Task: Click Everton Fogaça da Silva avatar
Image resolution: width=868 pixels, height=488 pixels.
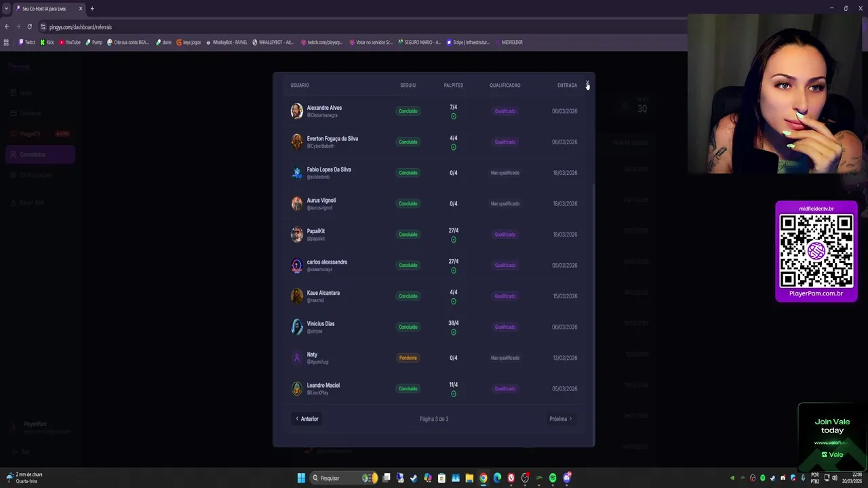Action: point(296,142)
